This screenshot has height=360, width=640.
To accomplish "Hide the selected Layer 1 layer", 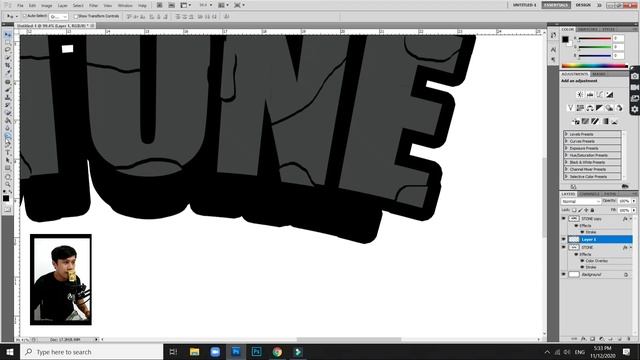I will click(x=564, y=239).
